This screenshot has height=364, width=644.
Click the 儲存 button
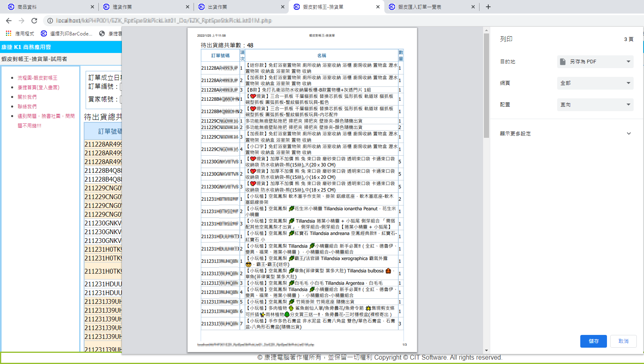tap(593, 341)
